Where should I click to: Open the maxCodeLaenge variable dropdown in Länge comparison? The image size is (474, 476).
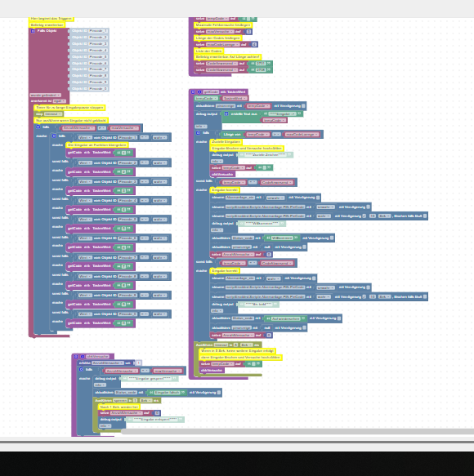coord(302,135)
